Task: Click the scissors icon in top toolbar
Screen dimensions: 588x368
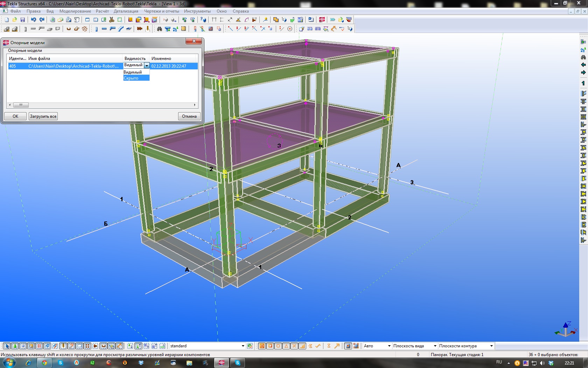Action: 112,20
